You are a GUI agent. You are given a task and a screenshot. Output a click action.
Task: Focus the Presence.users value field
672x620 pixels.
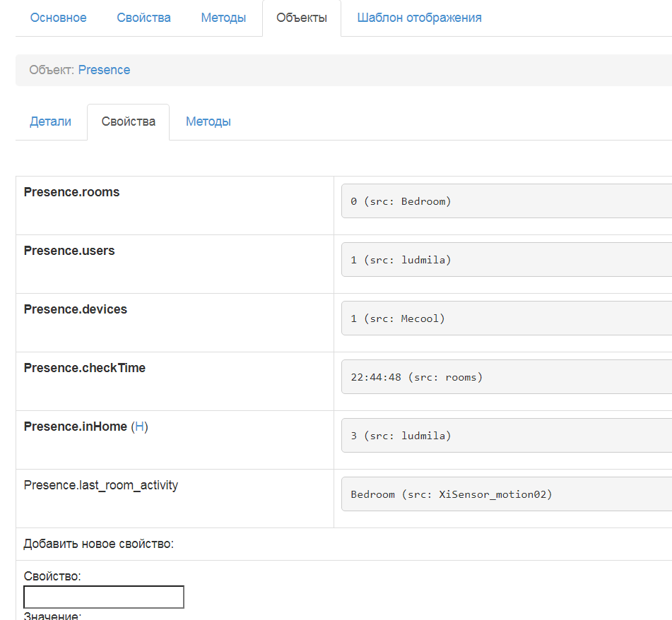tap(505, 260)
